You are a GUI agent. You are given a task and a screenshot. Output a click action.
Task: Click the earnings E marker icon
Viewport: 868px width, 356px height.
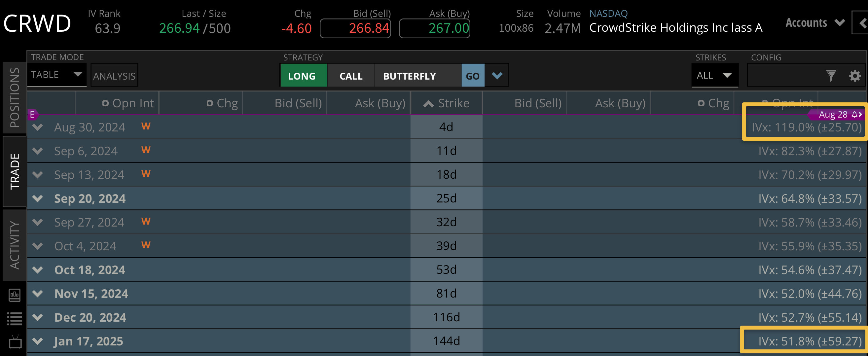32,115
